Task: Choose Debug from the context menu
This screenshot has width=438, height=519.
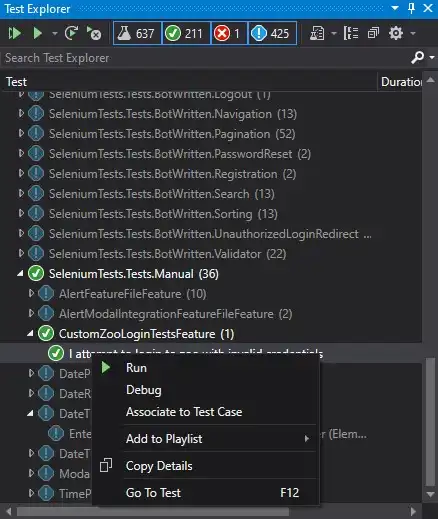Action: click(205, 390)
